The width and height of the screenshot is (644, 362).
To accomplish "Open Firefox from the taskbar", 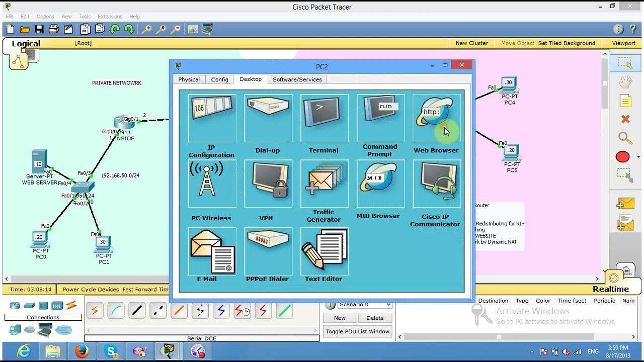I will pos(82,351).
